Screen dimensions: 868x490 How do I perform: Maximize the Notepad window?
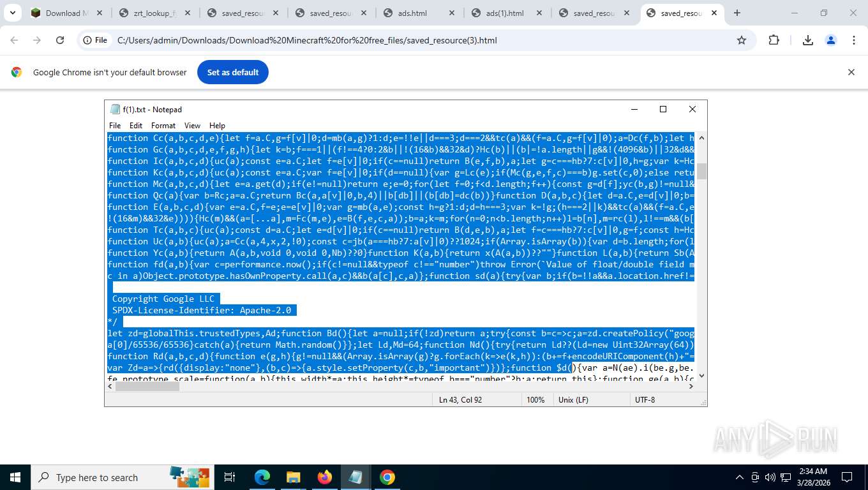(x=662, y=109)
